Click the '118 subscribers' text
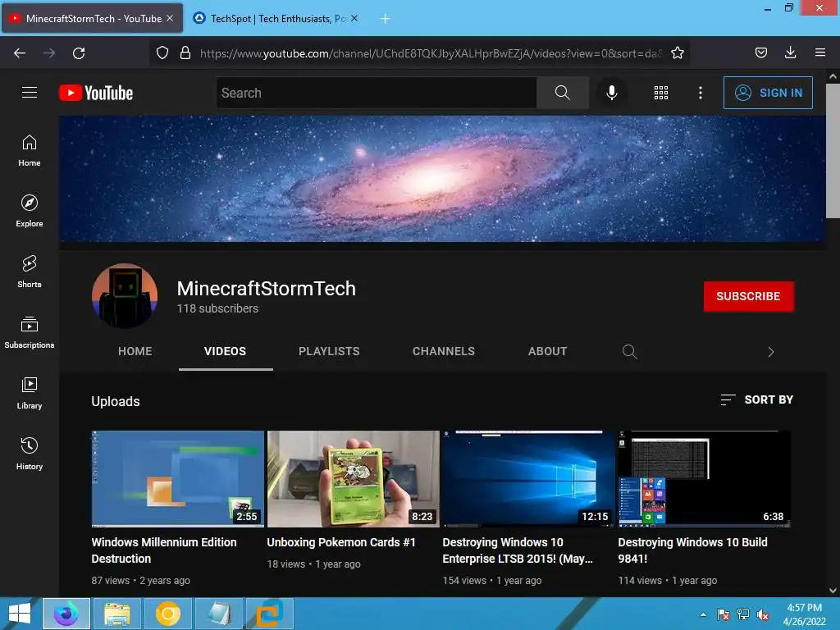The height and width of the screenshot is (630, 840). tap(217, 308)
